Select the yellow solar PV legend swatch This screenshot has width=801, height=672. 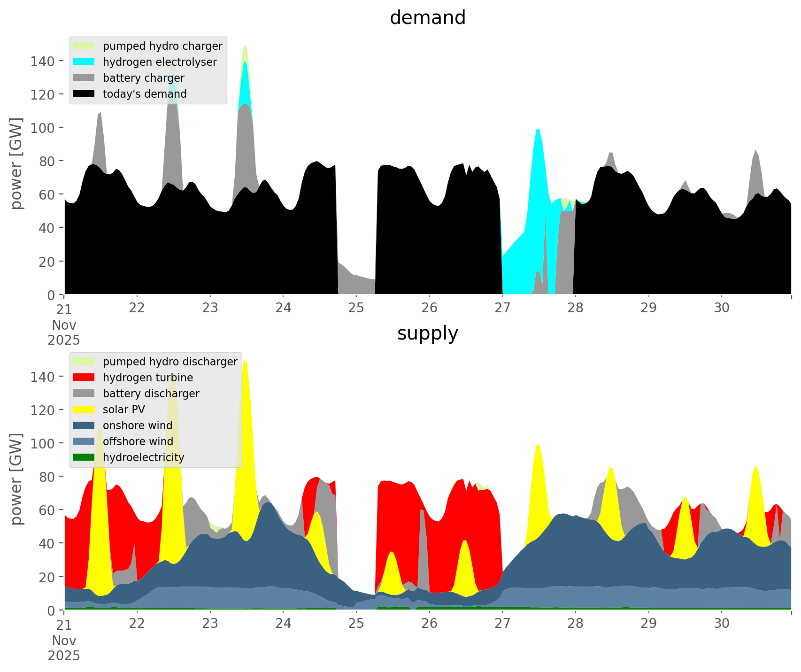pos(84,409)
